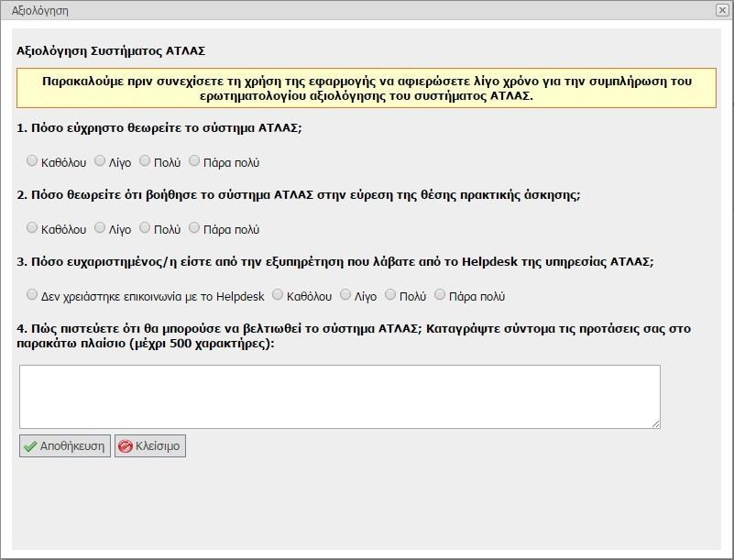Select 'Πάρα πολύ' for question 1 usability

click(193, 161)
